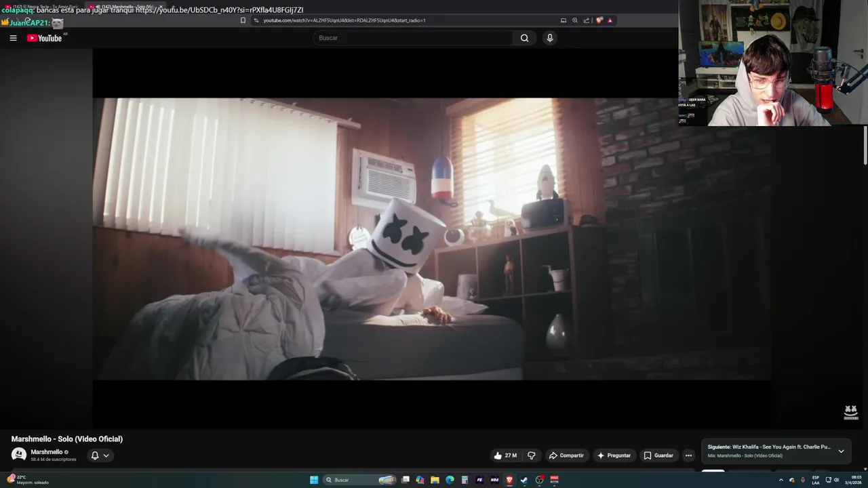Open the three-dot more actions menu

(688, 455)
